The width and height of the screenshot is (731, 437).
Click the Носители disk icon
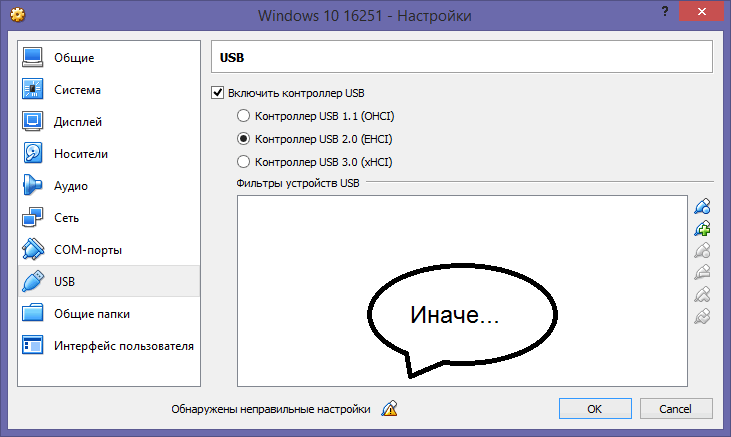(33, 153)
